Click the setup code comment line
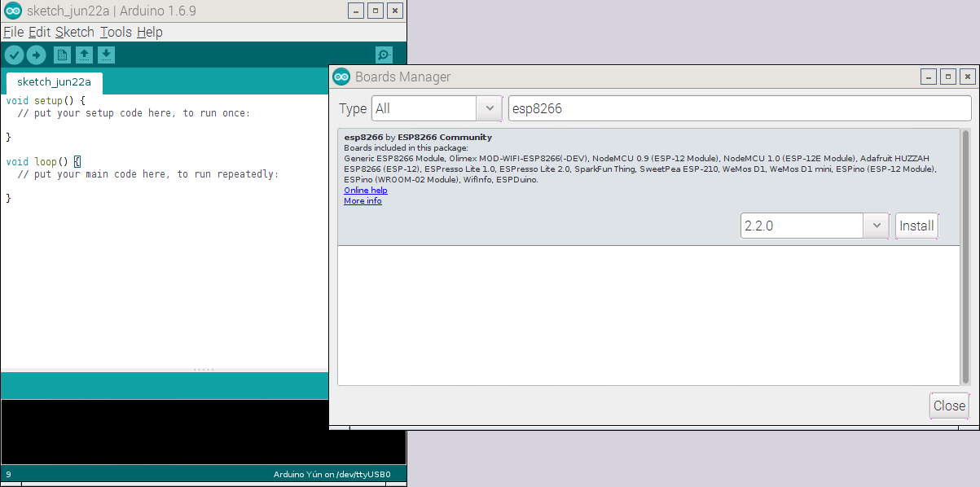The image size is (980, 487). (x=134, y=112)
